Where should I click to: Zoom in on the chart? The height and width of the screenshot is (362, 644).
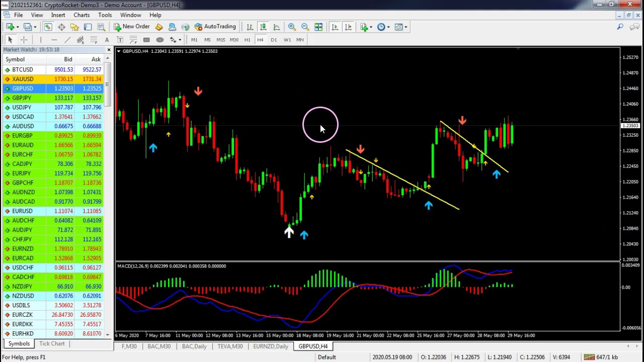(x=292, y=27)
